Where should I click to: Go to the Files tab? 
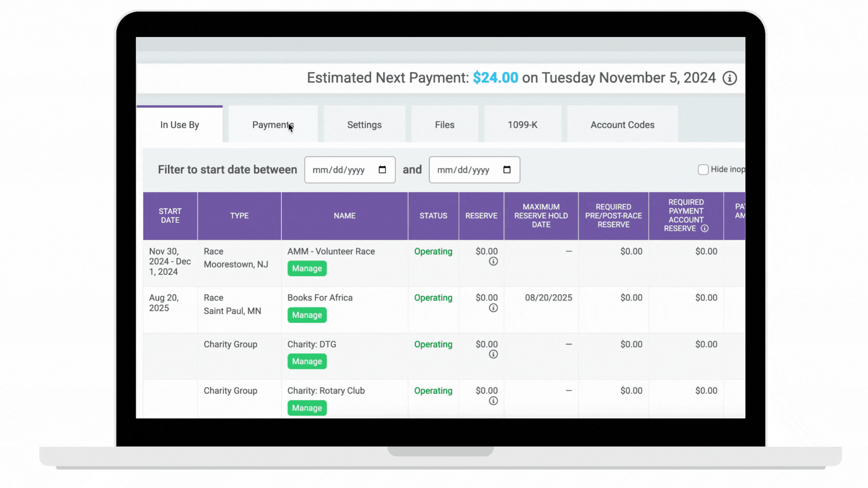point(444,125)
